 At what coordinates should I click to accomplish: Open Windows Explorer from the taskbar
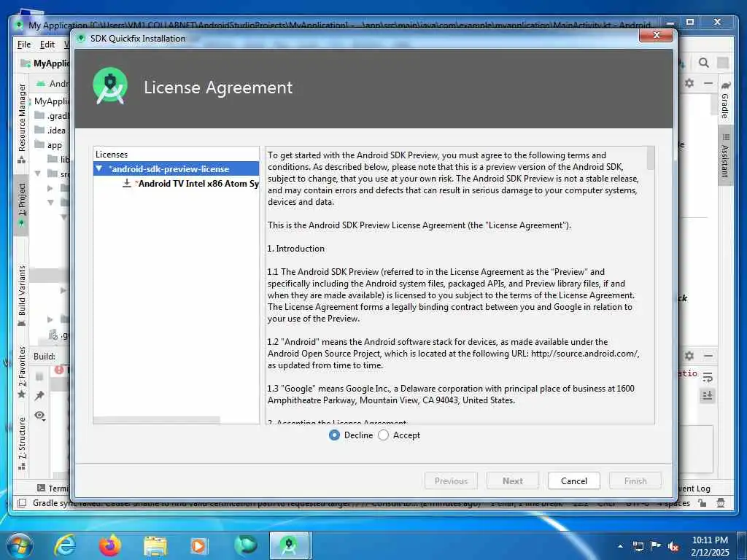point(155,545)
